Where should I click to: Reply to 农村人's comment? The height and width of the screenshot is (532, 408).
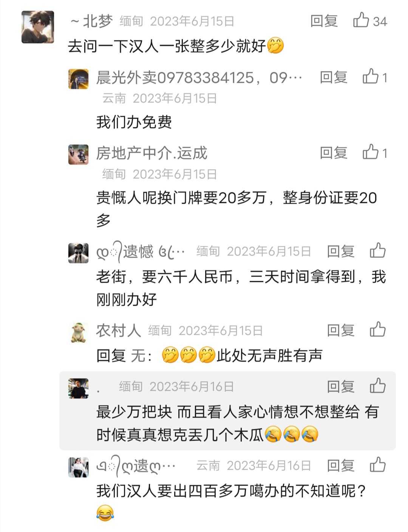coord(341,331)
